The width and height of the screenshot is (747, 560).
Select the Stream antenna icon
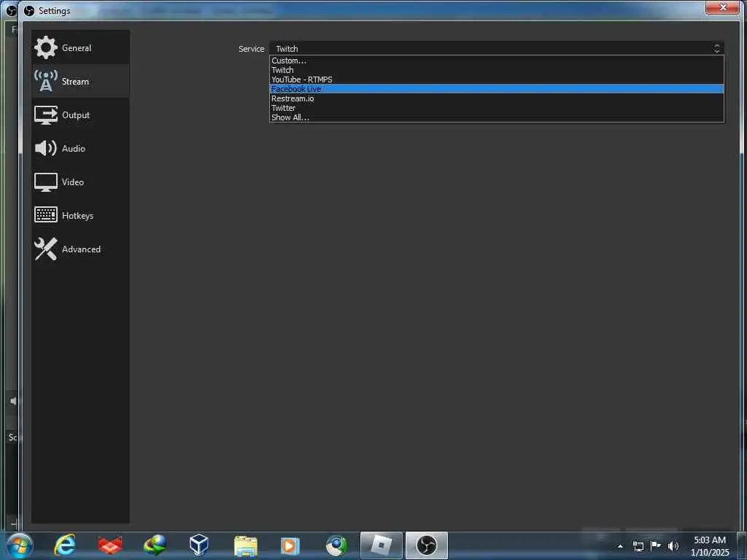click(46, 81)
